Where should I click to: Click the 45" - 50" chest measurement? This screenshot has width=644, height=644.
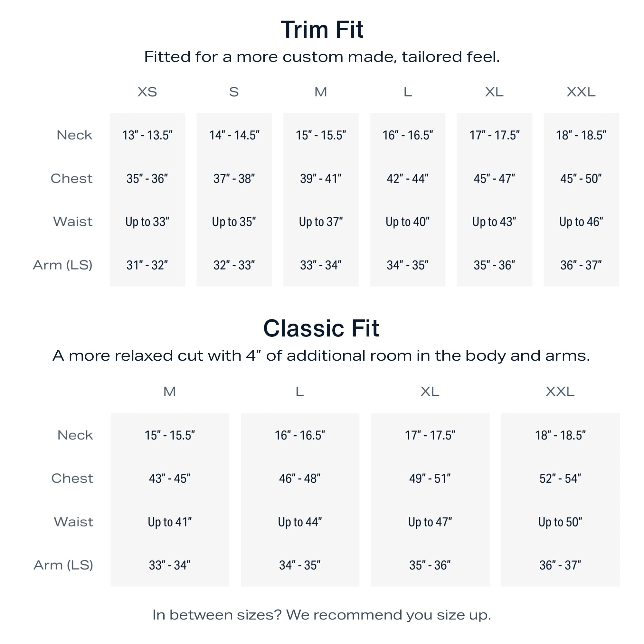[x=581, y=179]
